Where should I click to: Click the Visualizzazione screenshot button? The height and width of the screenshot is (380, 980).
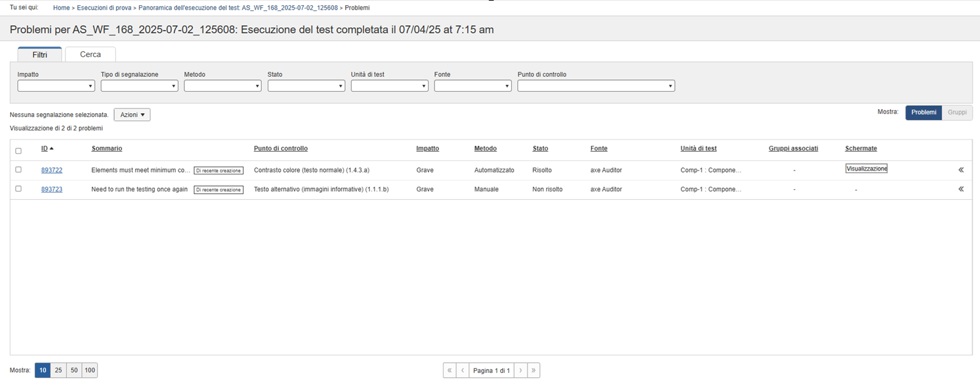(866, 169)
